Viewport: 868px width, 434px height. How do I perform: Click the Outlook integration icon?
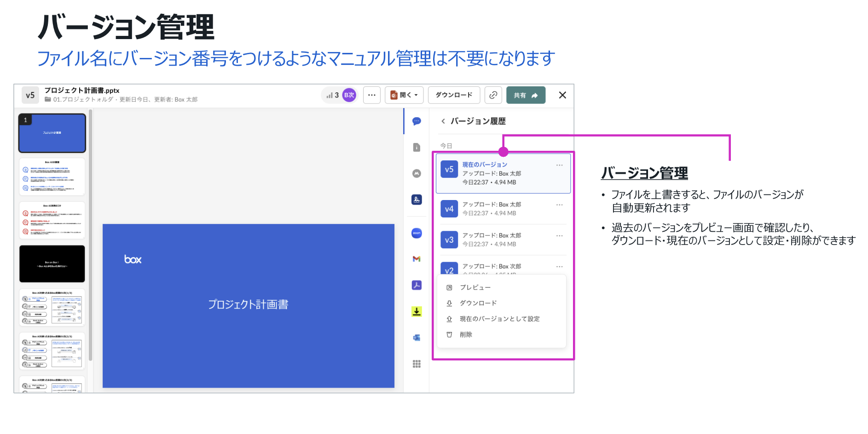(x=417, y=337)
